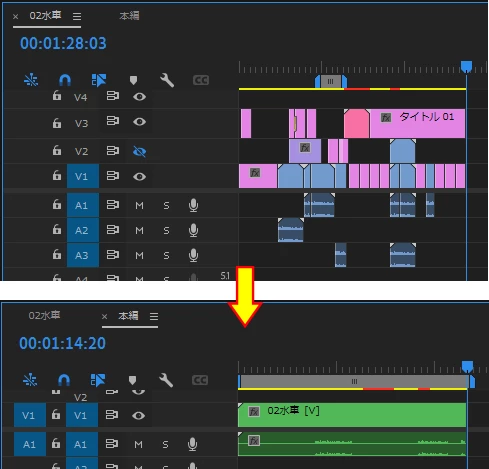Image resolution: width=489 pixels, height=469 pixels.
Task: Show hidden V2 track with crossed eye
Action: click(x=139, y=152)
